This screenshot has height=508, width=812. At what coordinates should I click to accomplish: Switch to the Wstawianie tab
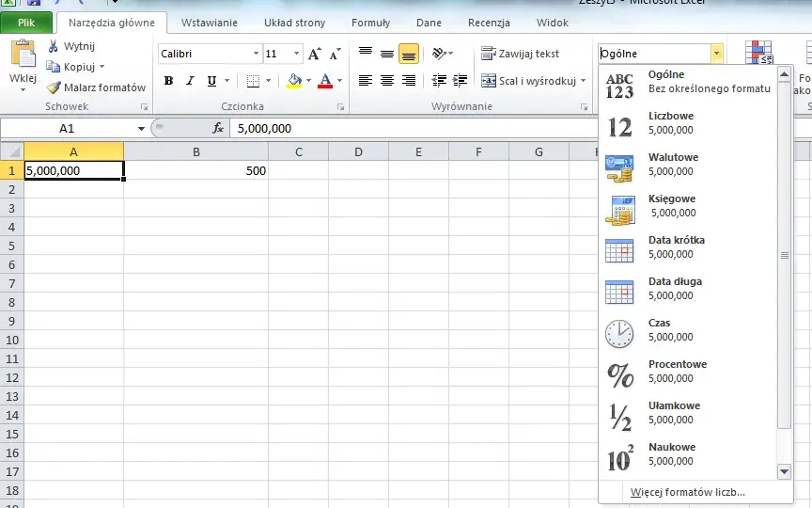click(210, 23)
